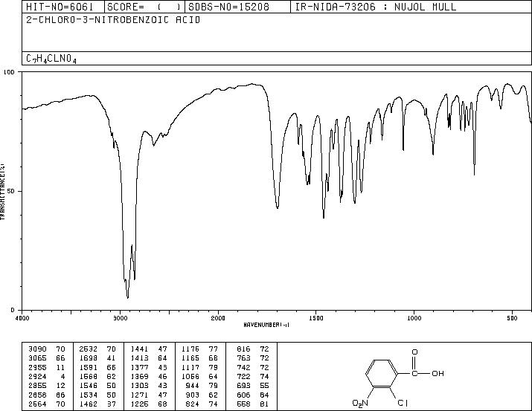Click the O2N nitro group label in structure
This screenshot has width=532, height=411.
coord(360,404)
